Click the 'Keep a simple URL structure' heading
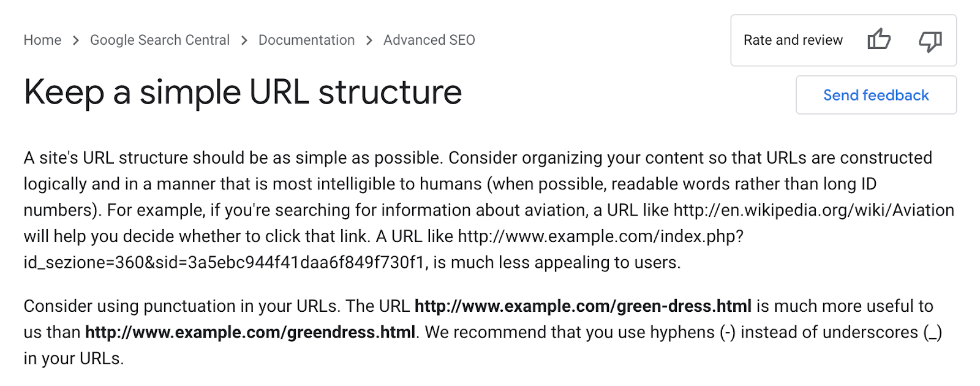 243,93
